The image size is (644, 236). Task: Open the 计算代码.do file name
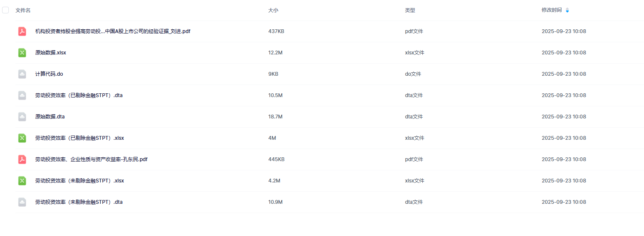pos(49,74)
